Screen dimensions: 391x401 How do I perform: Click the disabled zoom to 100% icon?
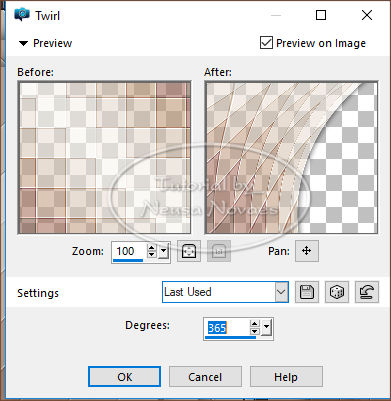click(219, 251)
